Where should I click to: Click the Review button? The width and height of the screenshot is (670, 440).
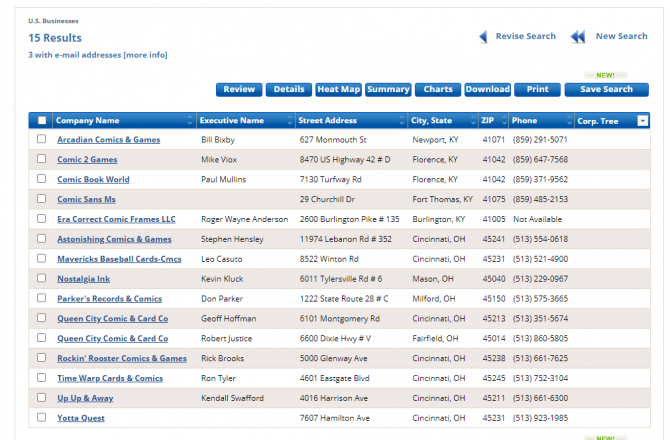point(239,89)
